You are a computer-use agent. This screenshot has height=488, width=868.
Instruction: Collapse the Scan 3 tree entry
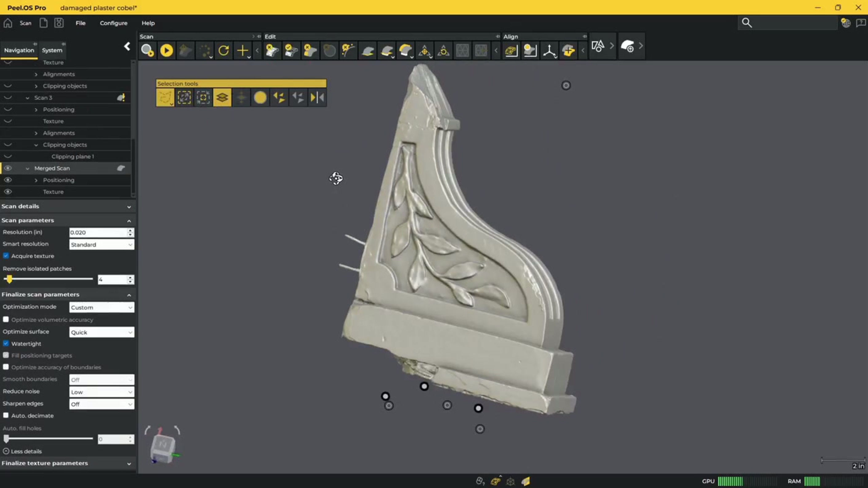click(x=28, y=98)
